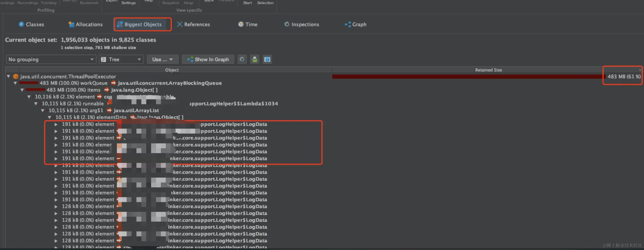
Task: Click the Heap toolbar button
Action: (x=189, y=3)
